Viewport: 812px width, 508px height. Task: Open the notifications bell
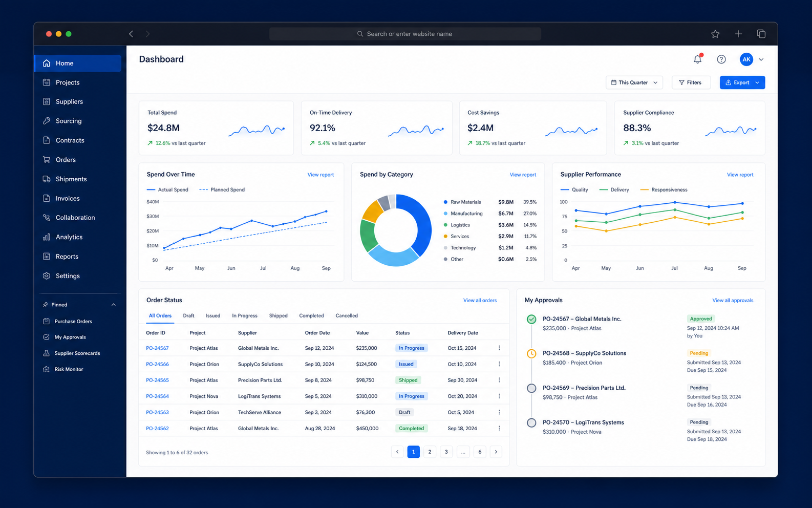tap(698, 59)
